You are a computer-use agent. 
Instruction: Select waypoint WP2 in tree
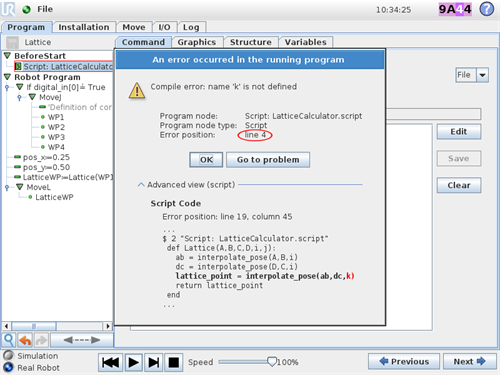point(56,127)
